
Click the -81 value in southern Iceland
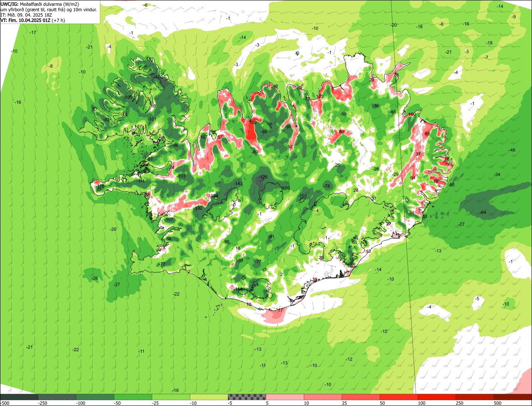[271, 237]
